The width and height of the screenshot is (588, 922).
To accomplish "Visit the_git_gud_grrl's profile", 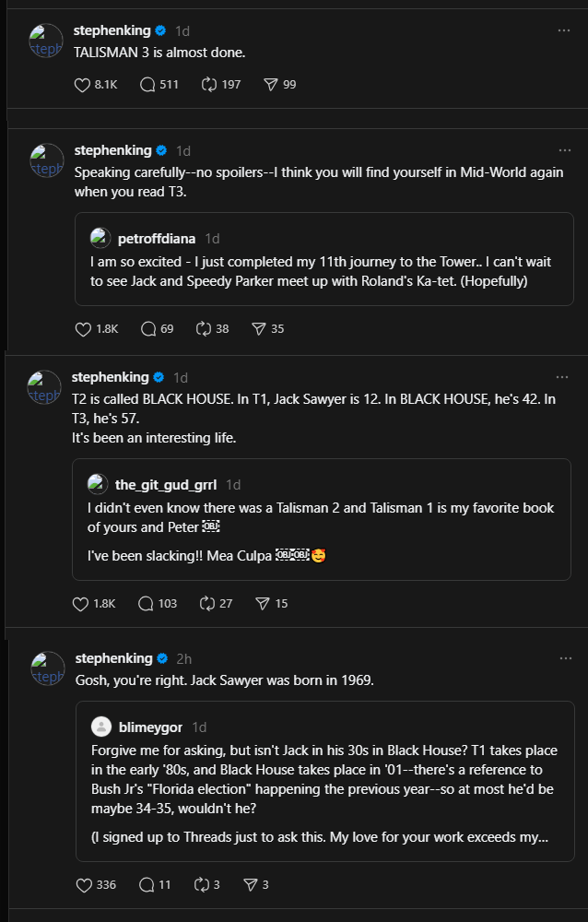I will pos(166,484).
